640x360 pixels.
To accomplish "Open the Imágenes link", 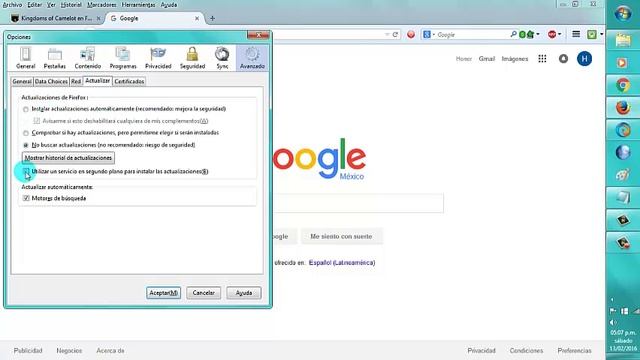I will pyautogui.click(x=515, y=59).
